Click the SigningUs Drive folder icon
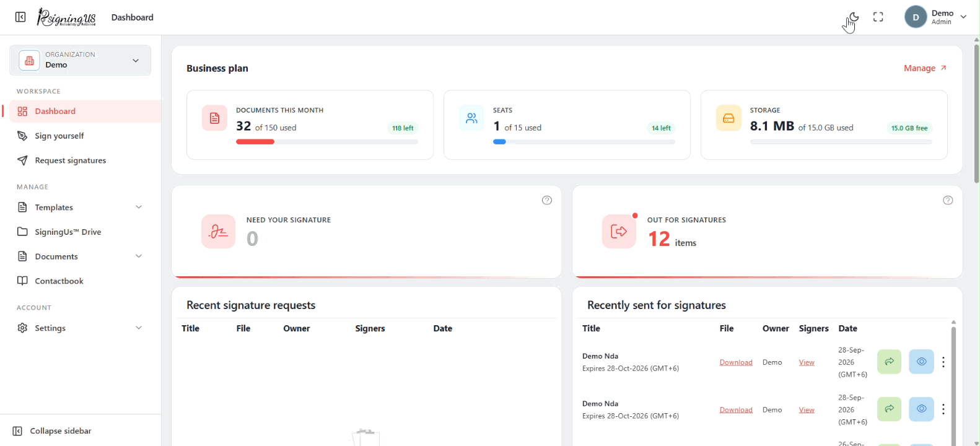This screenshot has height=446, width=980. coord(22,232)
